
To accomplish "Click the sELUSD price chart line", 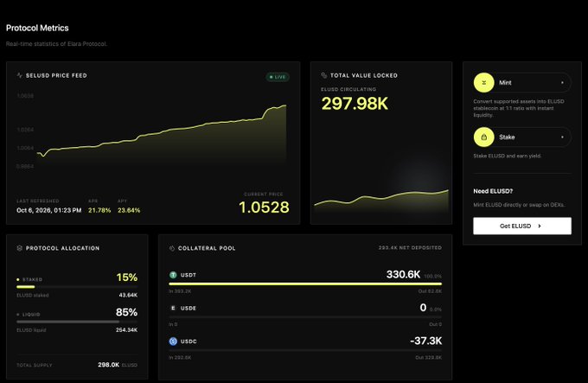I will (x=161, y=131).
